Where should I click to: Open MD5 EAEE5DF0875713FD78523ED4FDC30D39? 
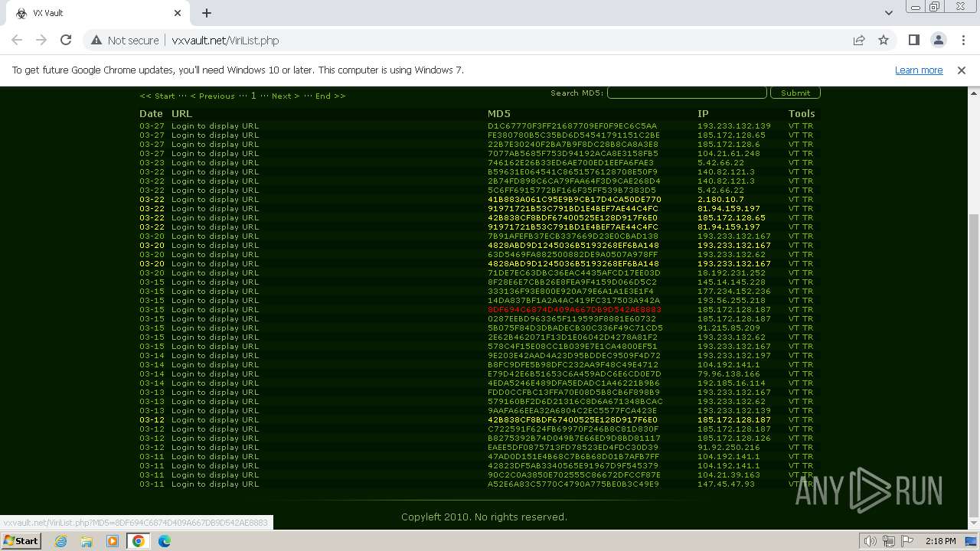click(x=573, y=448)
